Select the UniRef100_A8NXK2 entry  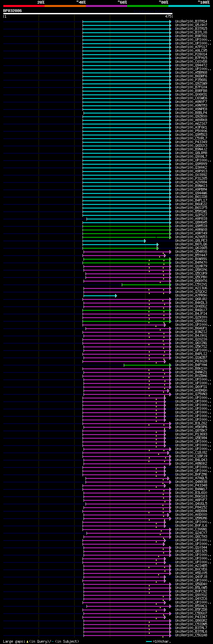(x=191, y=463)
